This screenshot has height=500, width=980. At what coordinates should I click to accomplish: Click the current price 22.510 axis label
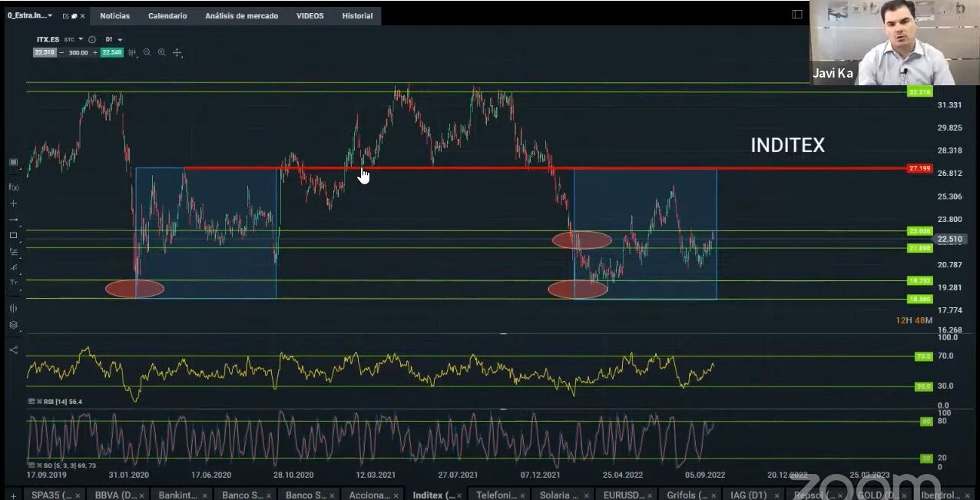point(950,239)
